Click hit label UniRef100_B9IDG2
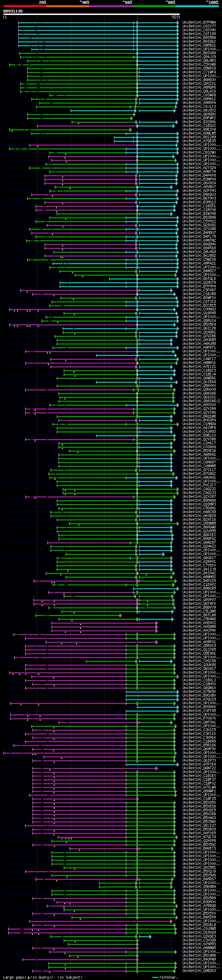This screenshot has height=980, width=222. [199, 41]
